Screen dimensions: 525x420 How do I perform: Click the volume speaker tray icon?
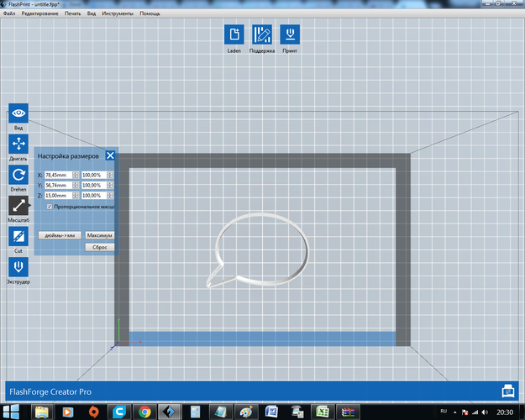[485, 412]
